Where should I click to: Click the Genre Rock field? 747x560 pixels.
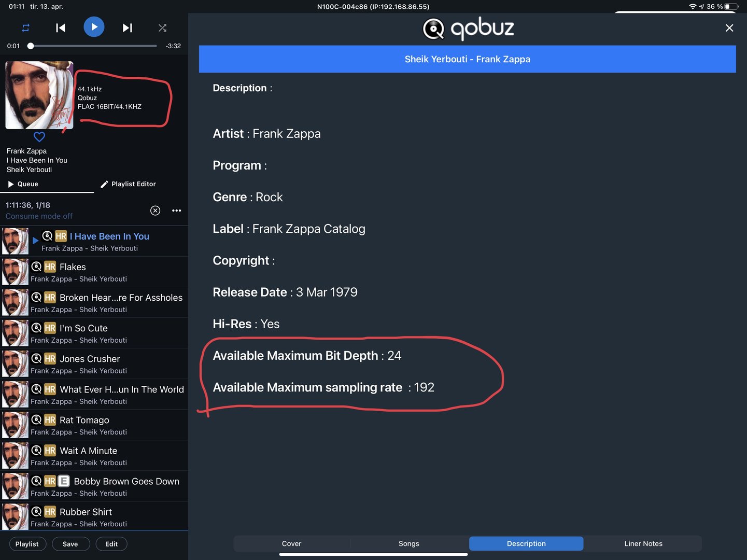248,197
